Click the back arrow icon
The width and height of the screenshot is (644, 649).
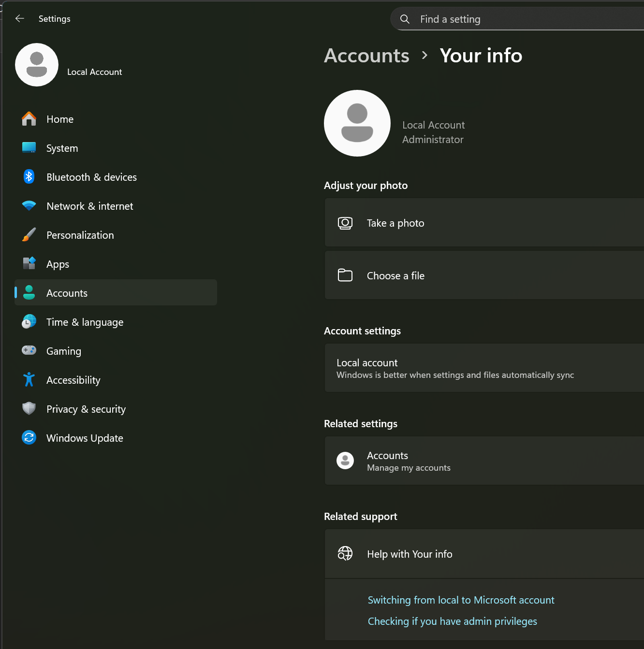(20, 18)
